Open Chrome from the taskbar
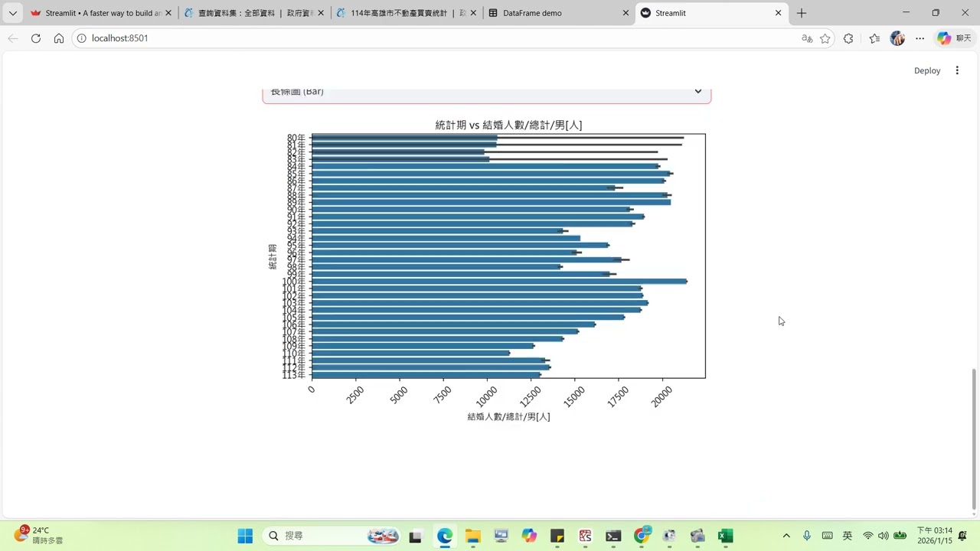 tap(642, 536)
